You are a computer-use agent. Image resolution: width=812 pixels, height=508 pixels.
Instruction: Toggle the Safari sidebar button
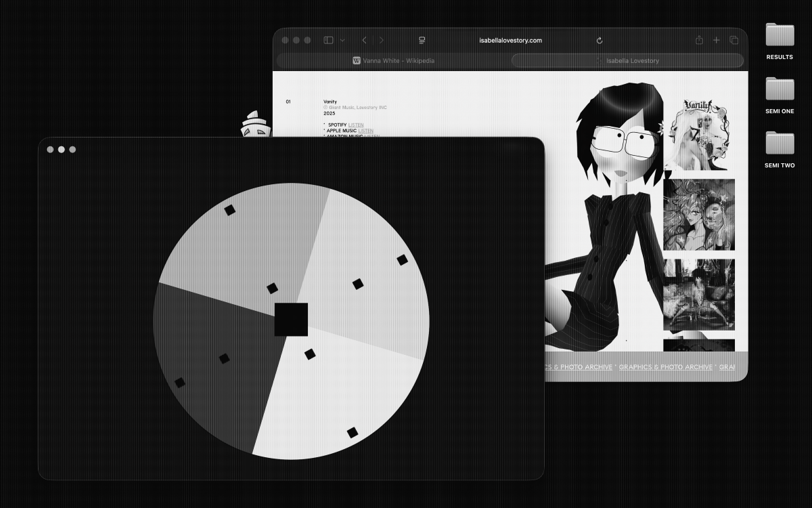click(328, 41)
